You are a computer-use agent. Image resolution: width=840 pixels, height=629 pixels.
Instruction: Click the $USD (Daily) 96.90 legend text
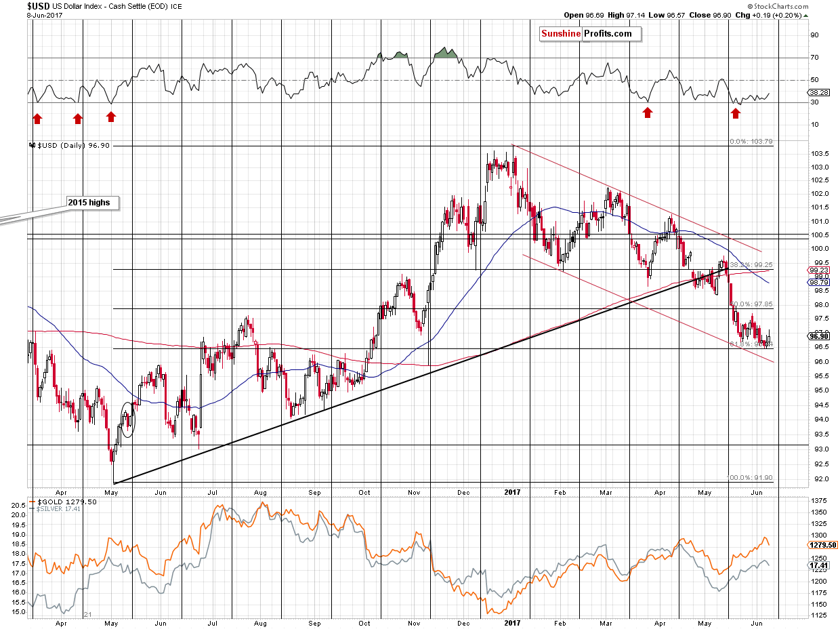coord(72,145)
